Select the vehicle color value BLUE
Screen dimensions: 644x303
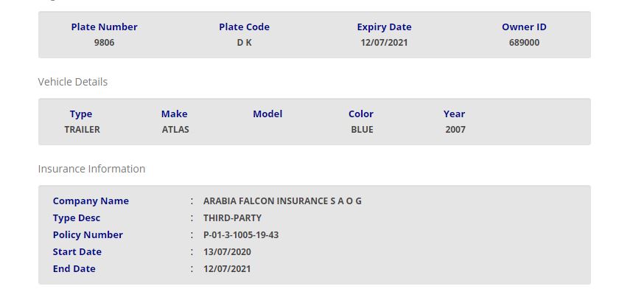coord(362,130)
